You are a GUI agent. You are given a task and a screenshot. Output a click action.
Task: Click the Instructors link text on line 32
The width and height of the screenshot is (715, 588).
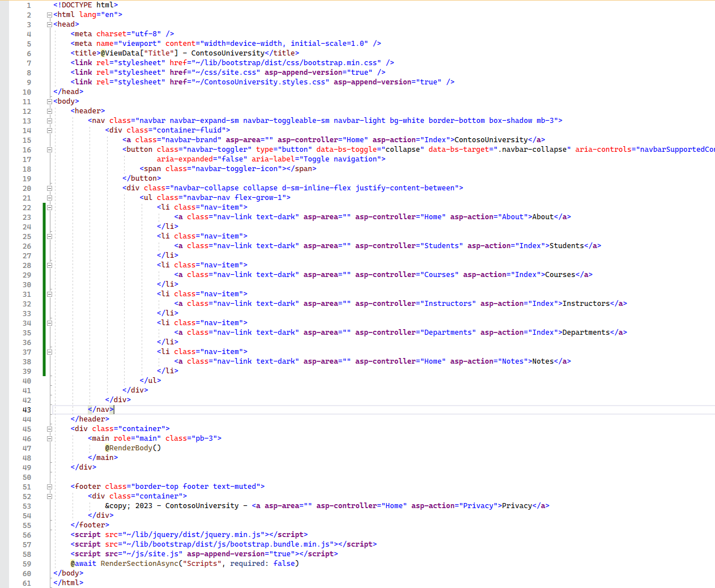point(586,304)
